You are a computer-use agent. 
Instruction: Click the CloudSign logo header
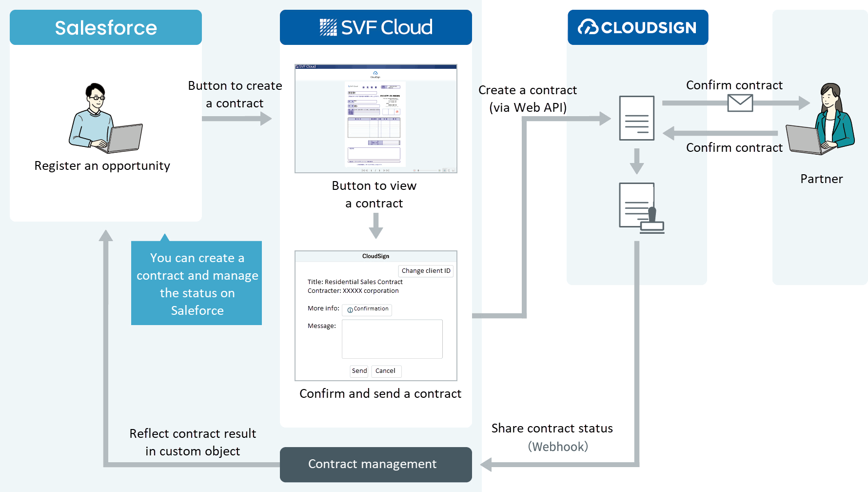coord(638,27)
